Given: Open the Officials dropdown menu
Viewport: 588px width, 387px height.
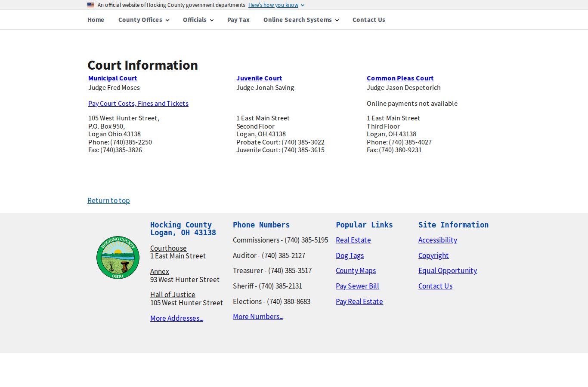Looking at the screenshot, I should pyautogui.click(x=198, y=20).
